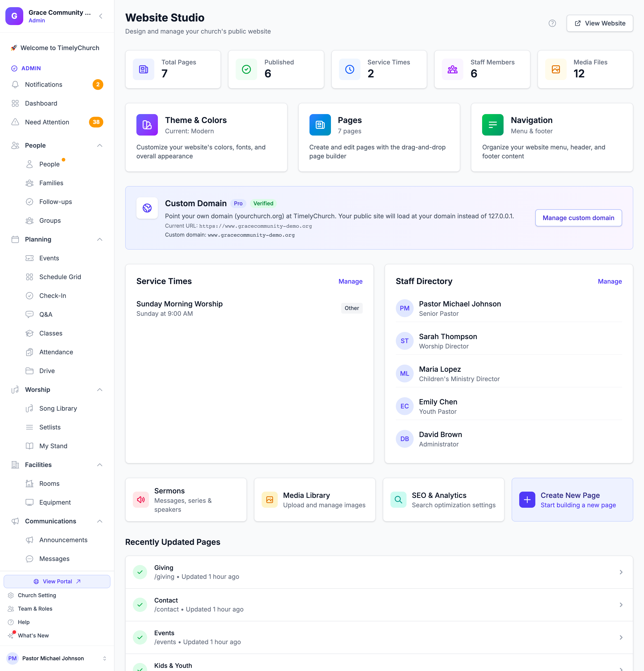The height and width of the screenshot is (671, 644).
Task: Click the Theme & Colors palette icon
Action: pos(147,125)
